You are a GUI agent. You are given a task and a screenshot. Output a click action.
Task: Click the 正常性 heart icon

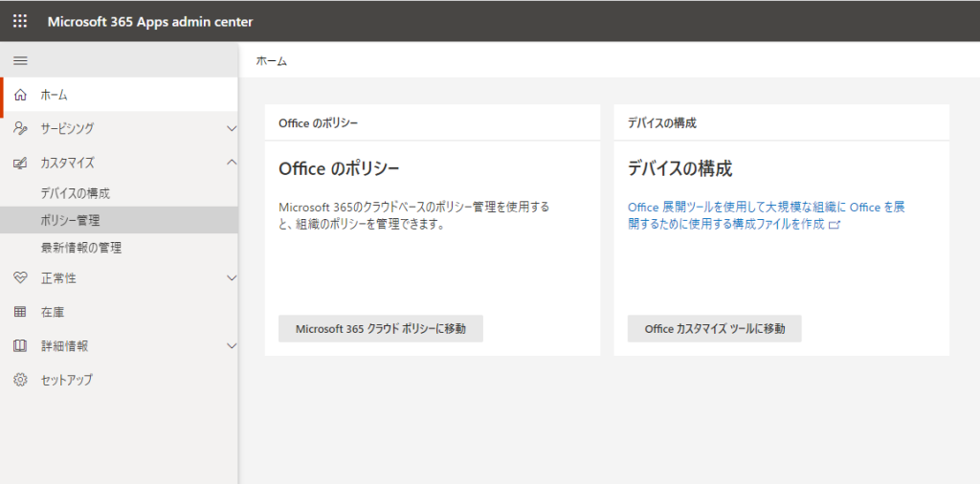[x=20, y=278]
